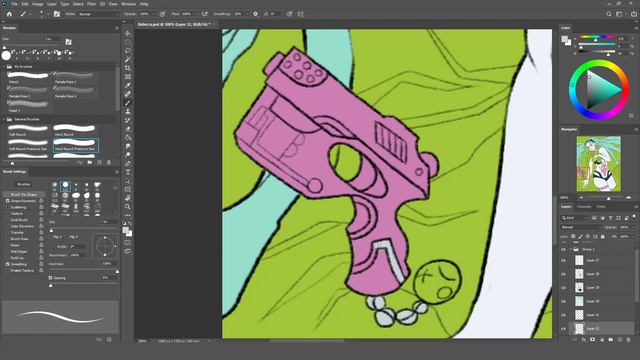
Task: Collapse My brushes folder
Action: 5,67
